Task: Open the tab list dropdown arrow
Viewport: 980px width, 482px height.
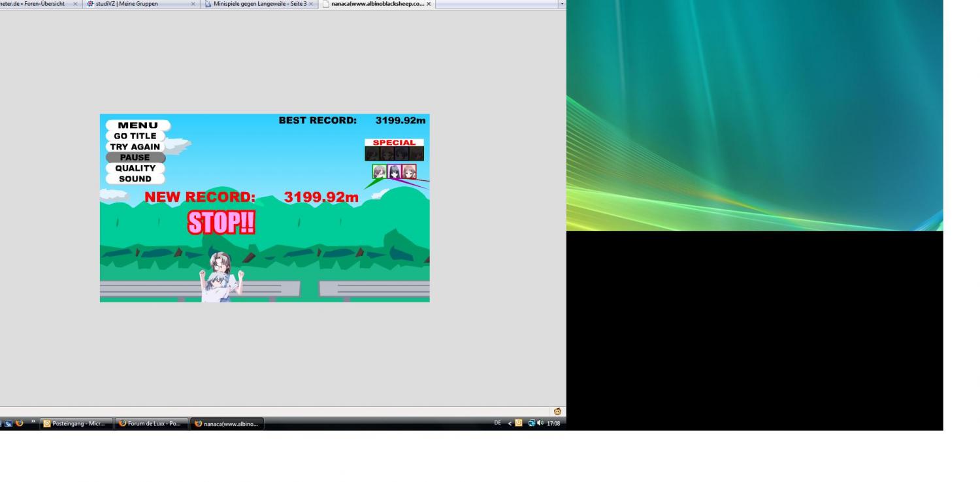Action: 561,4
